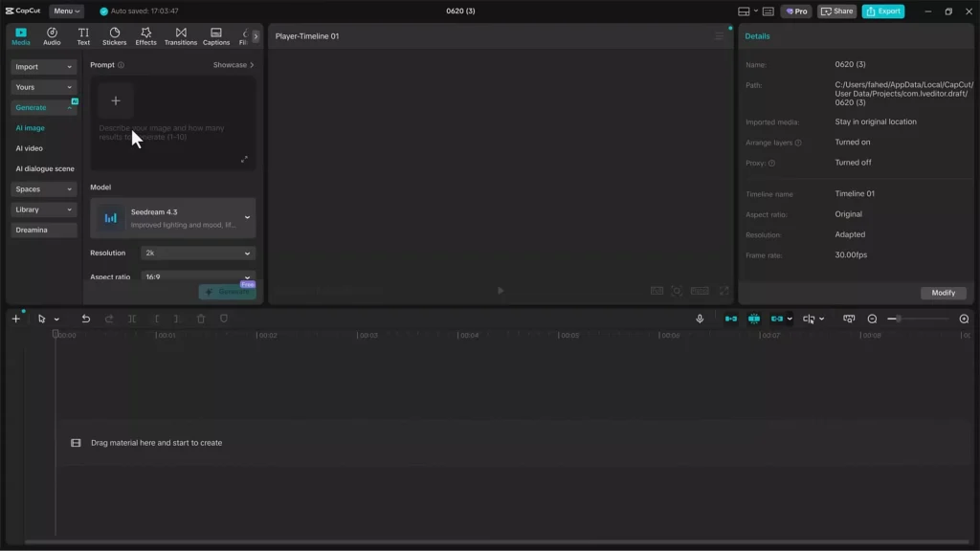Open the Showcase link

(234, 65)
